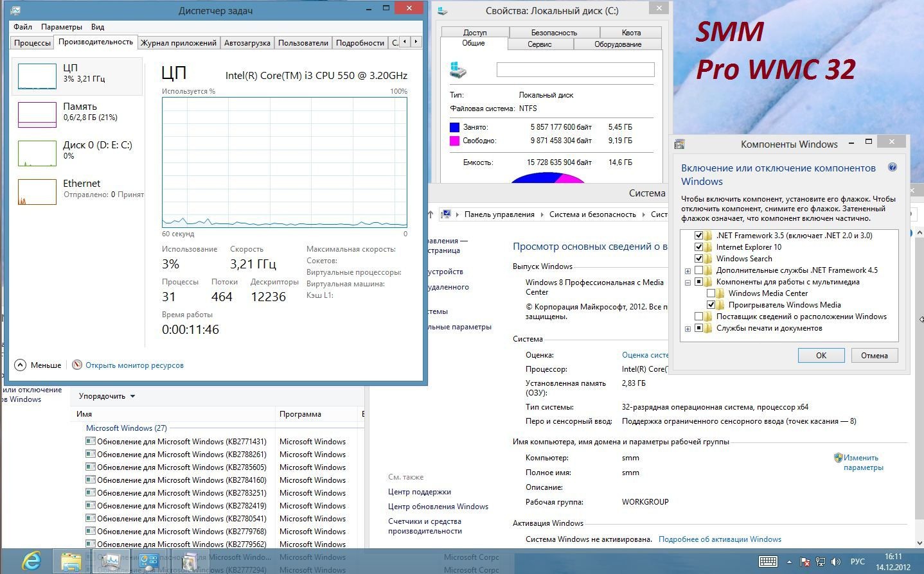Toggle Компоненты для работы с мультимедиа checkbox

699,281
